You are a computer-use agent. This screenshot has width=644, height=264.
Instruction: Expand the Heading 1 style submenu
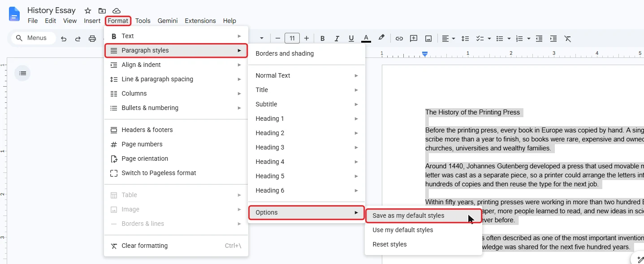tap(307, 119)
